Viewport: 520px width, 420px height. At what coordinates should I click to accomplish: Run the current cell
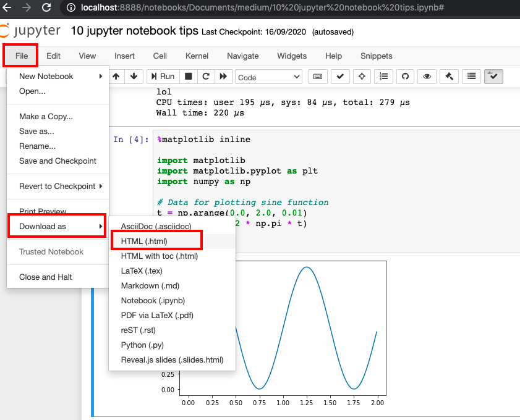(x=163, y=77)
